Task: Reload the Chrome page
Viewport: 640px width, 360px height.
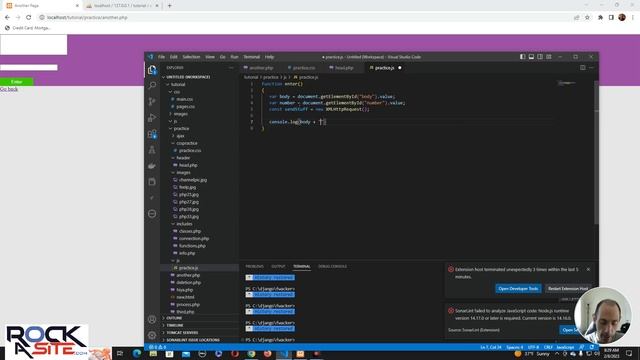Action: pyautogui.click(x=29, y=18)
